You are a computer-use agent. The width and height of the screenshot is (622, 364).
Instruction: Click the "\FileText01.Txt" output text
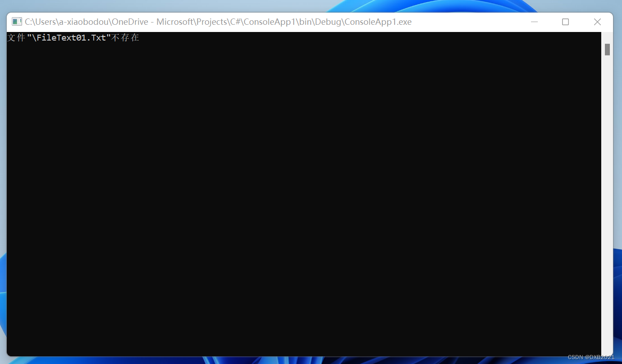69,38
